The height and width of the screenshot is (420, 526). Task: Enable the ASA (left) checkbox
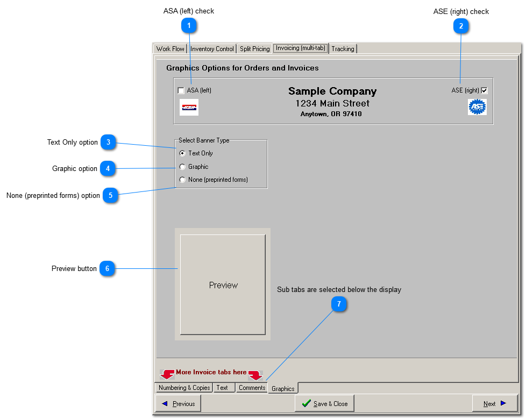pyautogui.click(x=181, y=90)
